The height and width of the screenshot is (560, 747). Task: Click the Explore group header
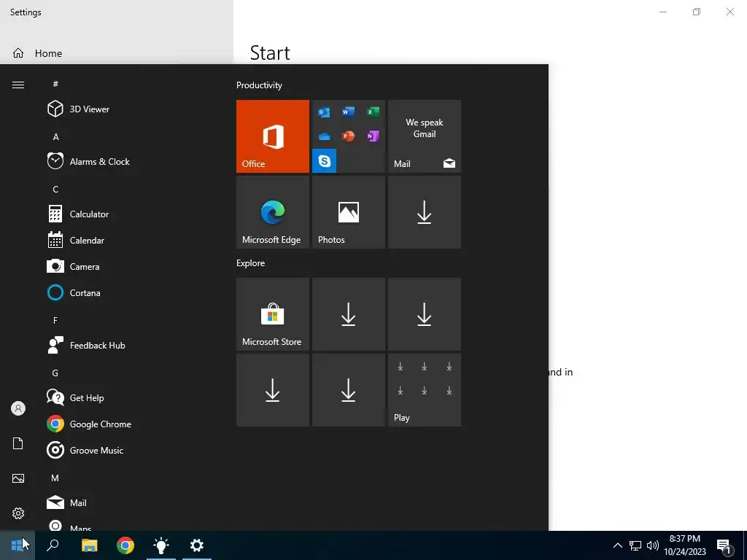[x=251, y=263]
